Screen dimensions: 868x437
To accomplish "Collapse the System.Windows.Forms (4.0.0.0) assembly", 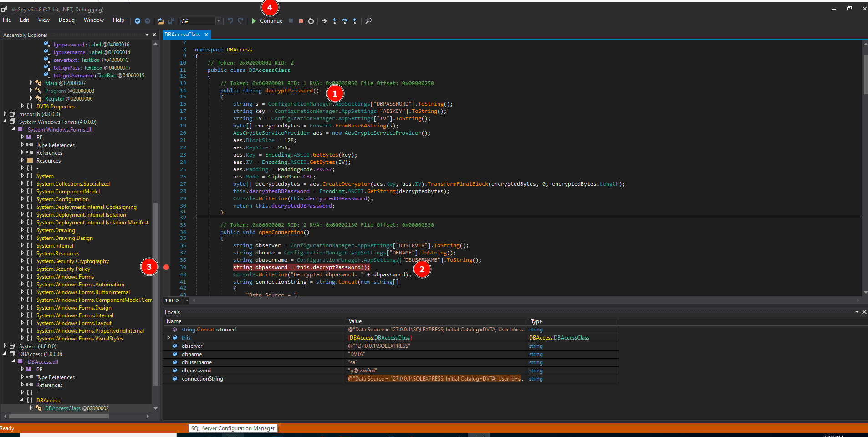I will tap(5, 122).
